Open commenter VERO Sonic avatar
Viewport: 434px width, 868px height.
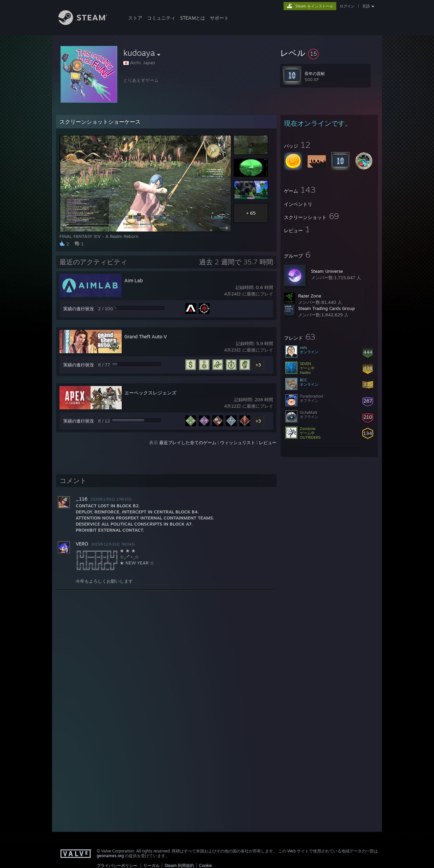[64, 547]
